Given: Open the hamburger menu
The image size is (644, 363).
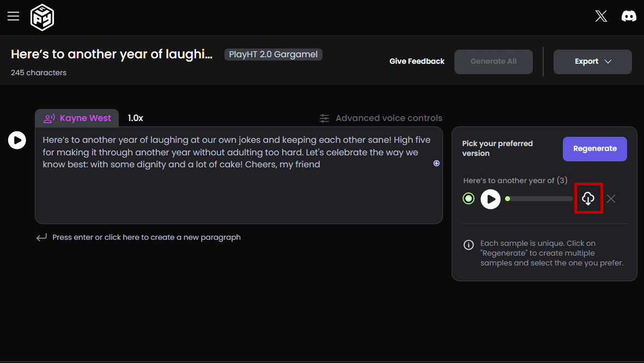Looking at the screenshot, I should coord(13,16).
